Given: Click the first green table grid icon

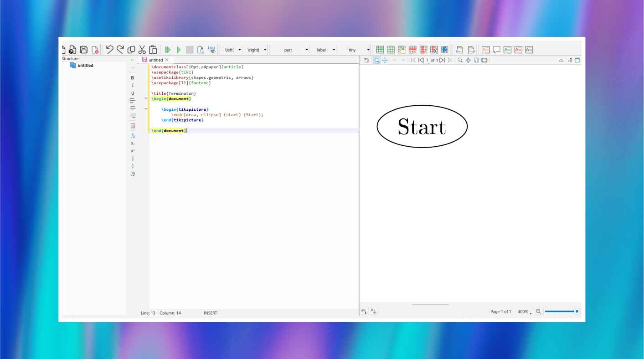Looking at the screenshot, I should [x=380, y=50].
